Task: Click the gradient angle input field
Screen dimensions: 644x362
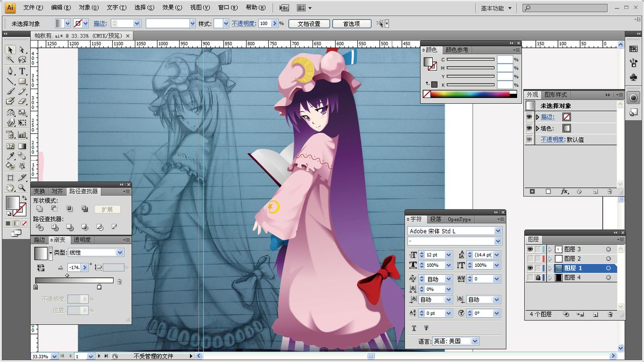Action: tap(74, 267)
